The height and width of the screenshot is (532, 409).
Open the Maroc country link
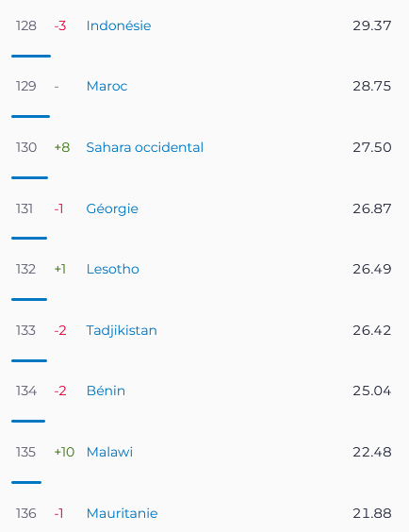106,86
